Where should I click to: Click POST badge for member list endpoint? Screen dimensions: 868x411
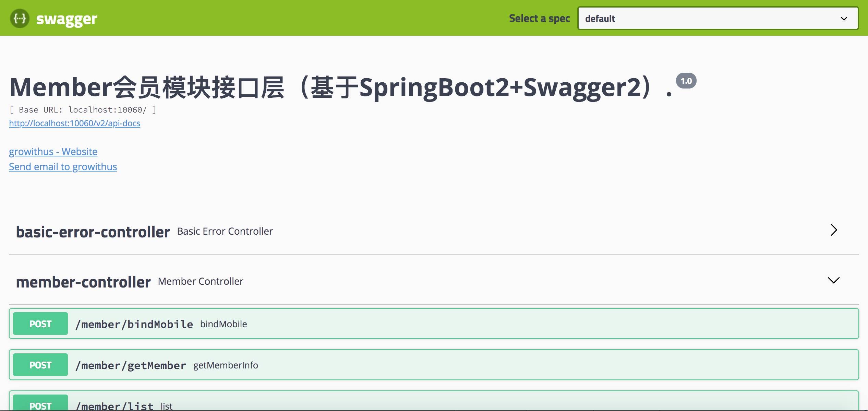pos(40,405)
